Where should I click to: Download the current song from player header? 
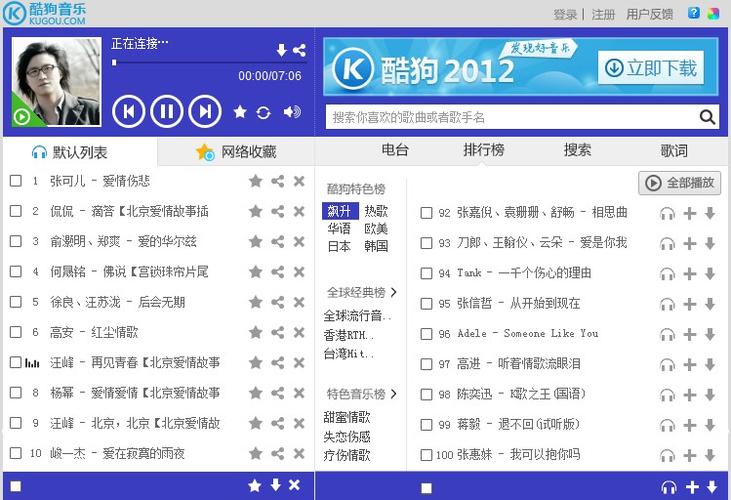click(281, 50)
